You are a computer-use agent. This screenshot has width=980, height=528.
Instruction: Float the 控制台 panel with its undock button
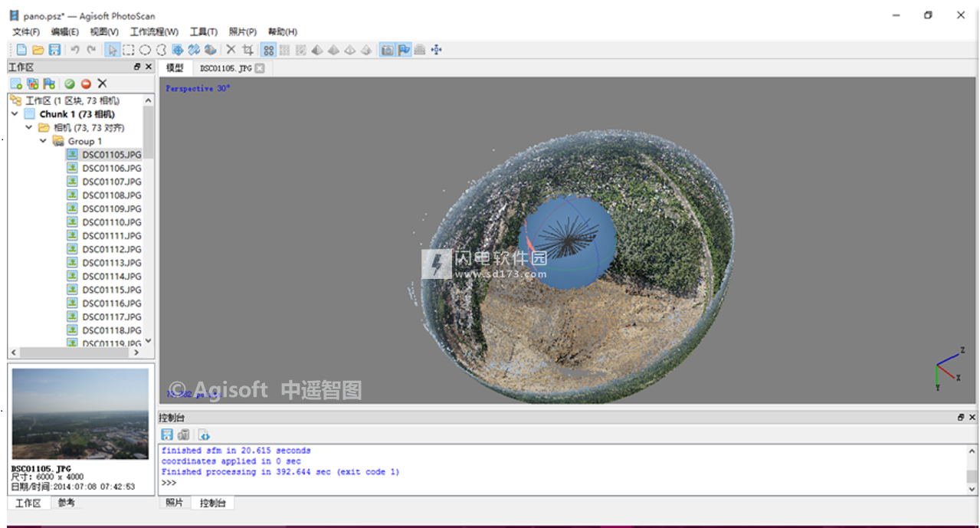tap(961, 418)
